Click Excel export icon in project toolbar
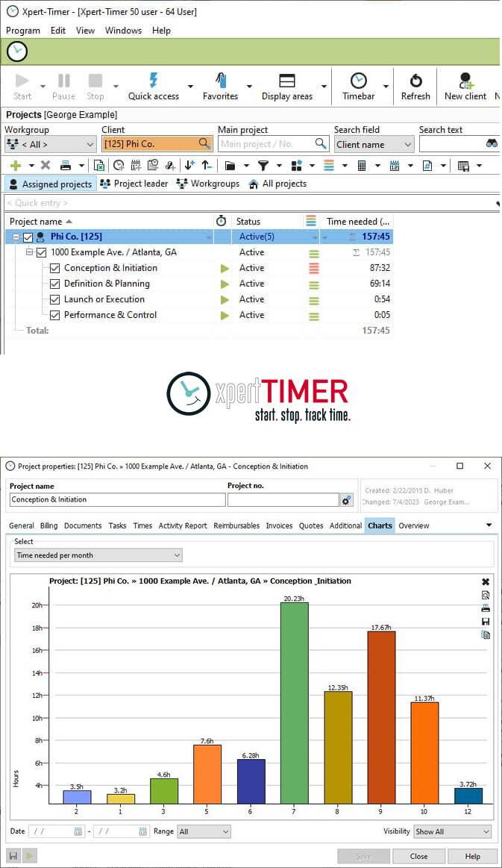502x868 pixels. (x=98, y=165)
